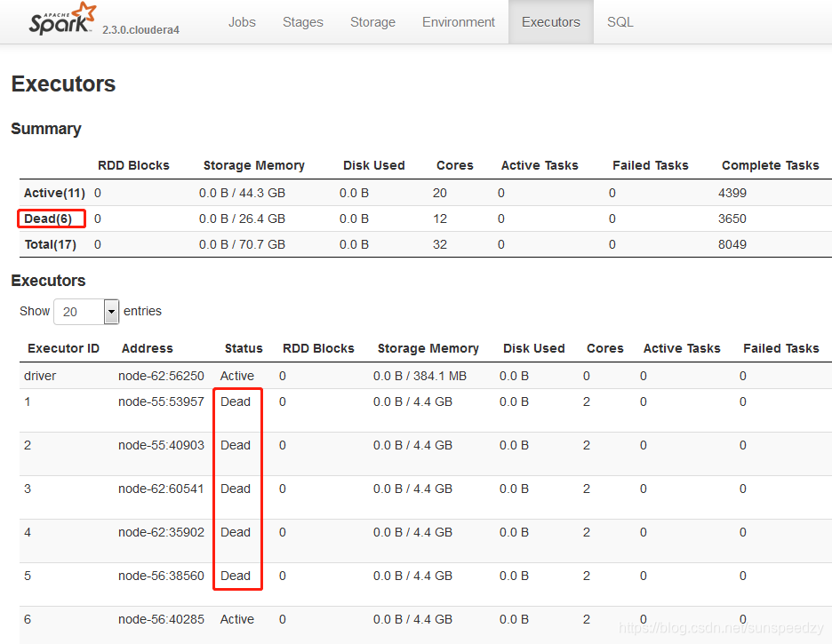Click Dead status of executor 1
The image size is (832, 644).
[x=235, y=402]
